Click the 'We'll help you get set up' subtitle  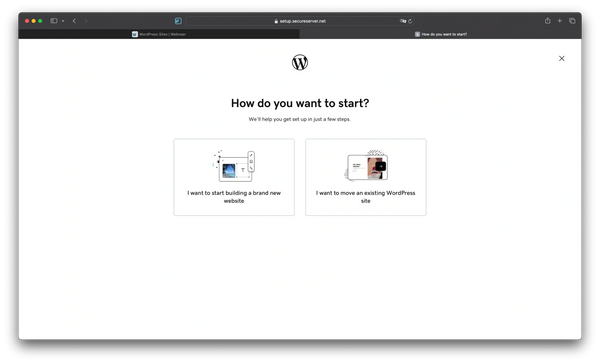pyautogui.click(x=300, y=119)
